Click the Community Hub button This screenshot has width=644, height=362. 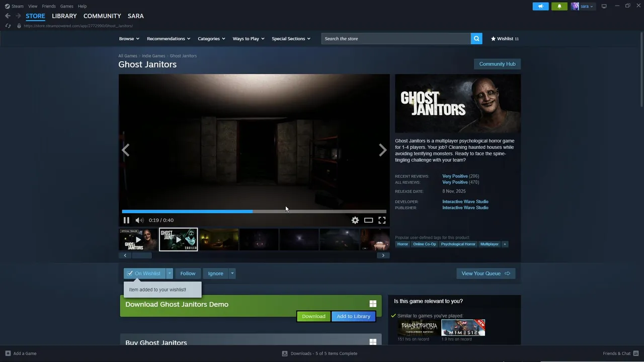[x=497, y=64]
